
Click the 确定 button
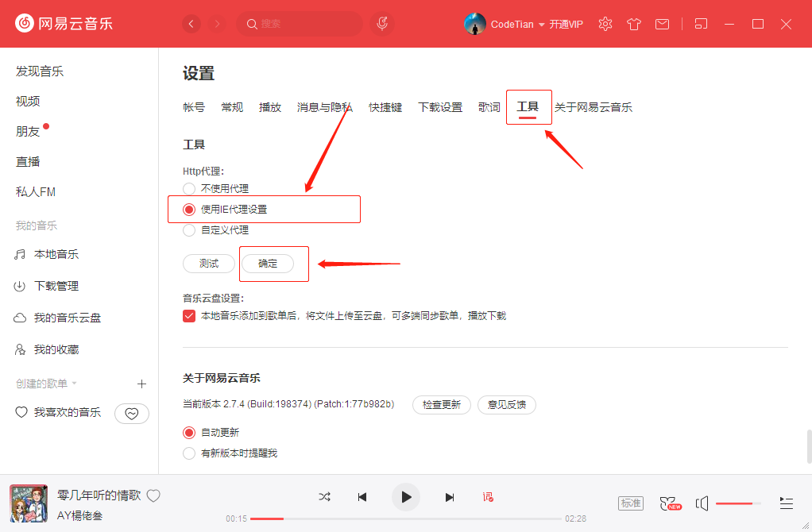pos(268,264)
